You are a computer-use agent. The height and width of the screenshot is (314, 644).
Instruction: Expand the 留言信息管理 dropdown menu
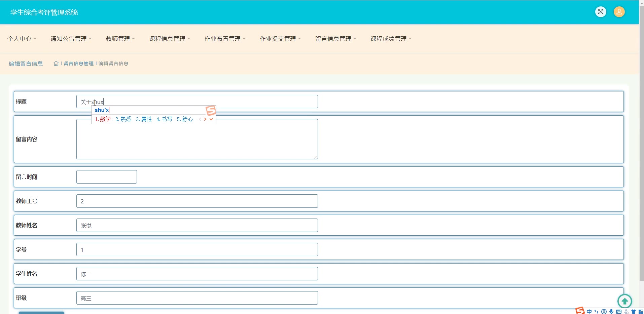(336, 39)
